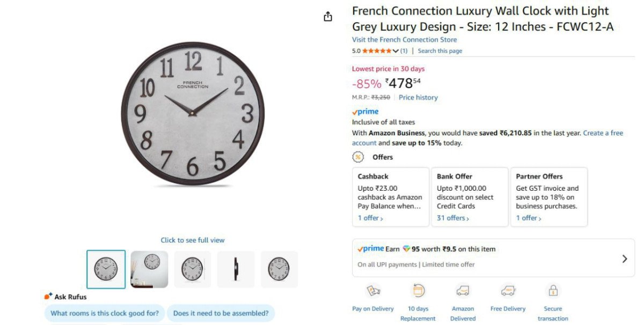The height and width of the screenshot is (325, 644).
Task: Click the Amazon Delivered van icon
Action: (463, 290)
